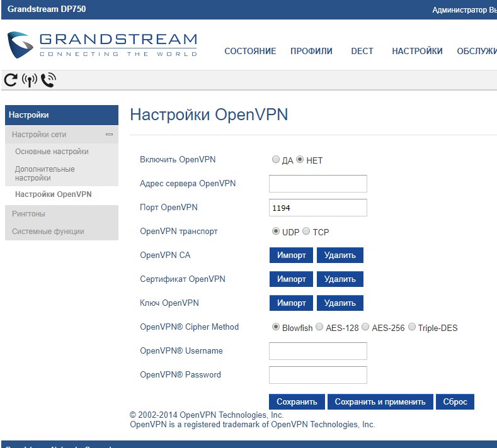Viewport: 497px width, 448px height.
Task: Select AES-128 cipher method
Action: (319, 327)
